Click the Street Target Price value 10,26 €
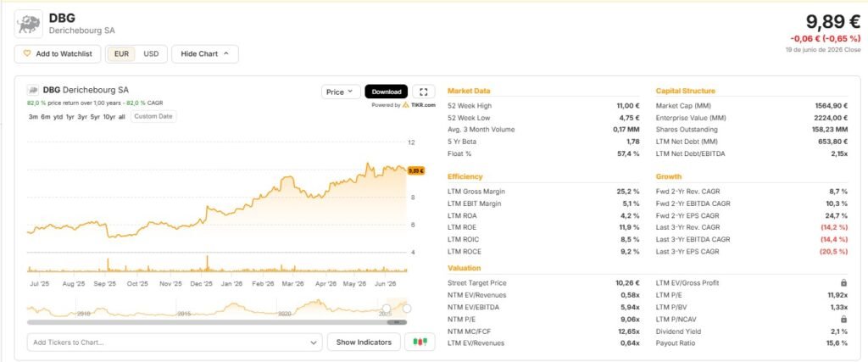Viewport: 868px width, 362px height. tap(628, 283)
